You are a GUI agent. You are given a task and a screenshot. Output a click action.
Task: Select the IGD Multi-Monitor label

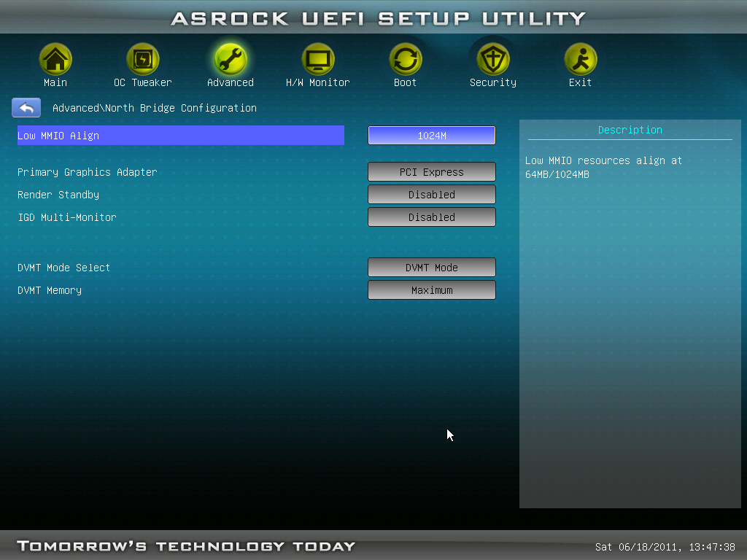[x=66, y=217]
